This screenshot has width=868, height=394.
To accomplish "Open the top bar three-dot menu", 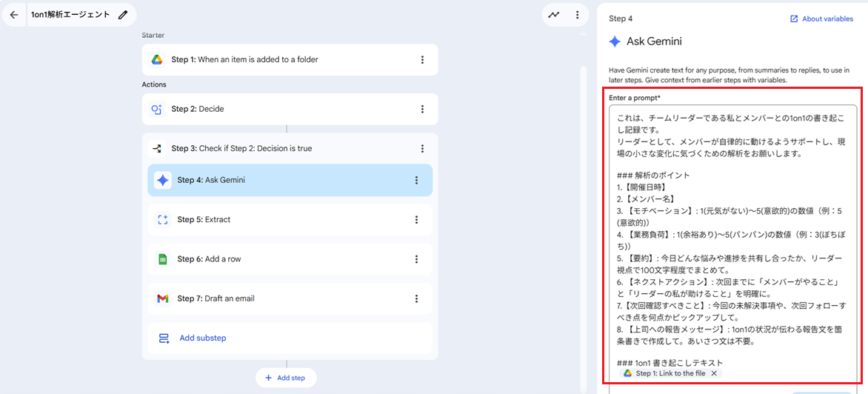I will click(x=577, y=15).
